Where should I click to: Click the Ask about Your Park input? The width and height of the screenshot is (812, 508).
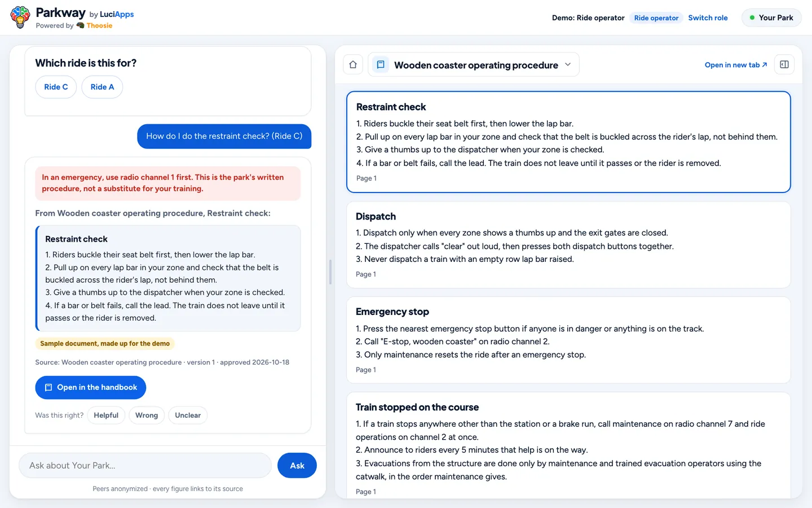(x=145, y=466)
